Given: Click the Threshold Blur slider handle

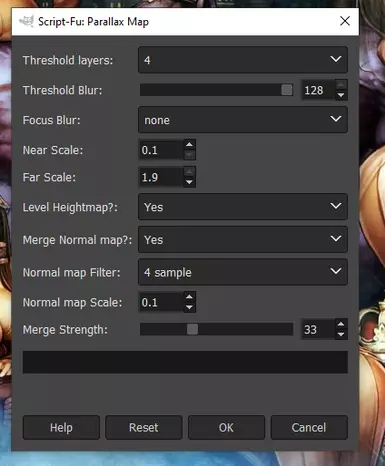Looking at the screenshot, I should (x=287, y=90).
